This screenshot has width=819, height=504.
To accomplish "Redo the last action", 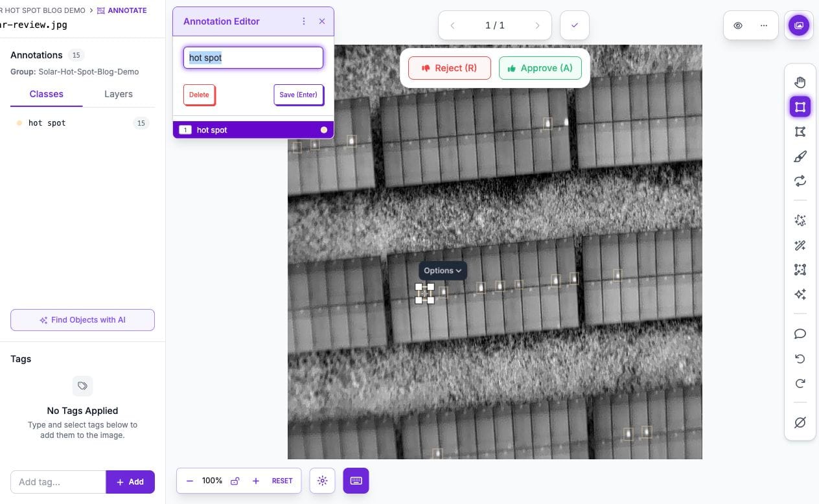I will coord(800,384).
